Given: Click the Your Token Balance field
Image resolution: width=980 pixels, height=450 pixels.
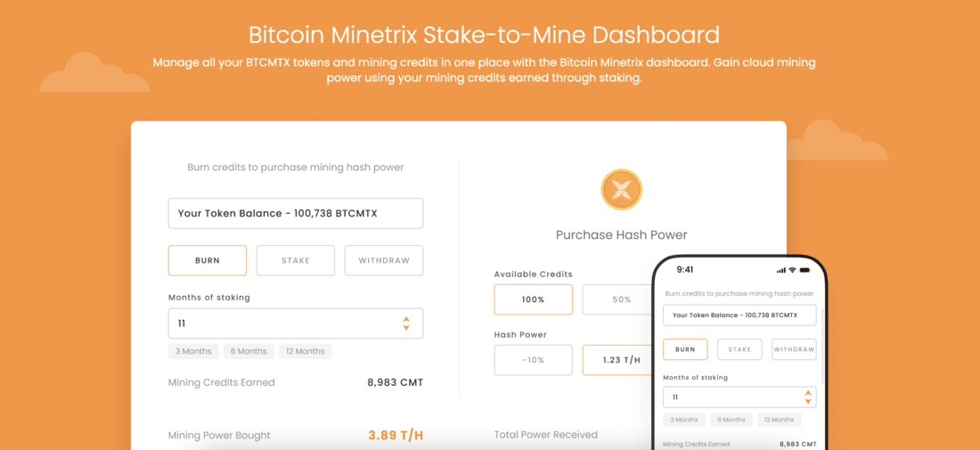Looking at the screenshot, I should [296, 213].
